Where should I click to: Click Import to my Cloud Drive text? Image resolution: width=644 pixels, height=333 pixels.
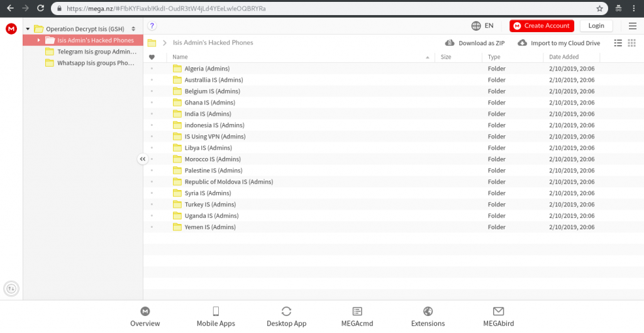pos(565,43)
